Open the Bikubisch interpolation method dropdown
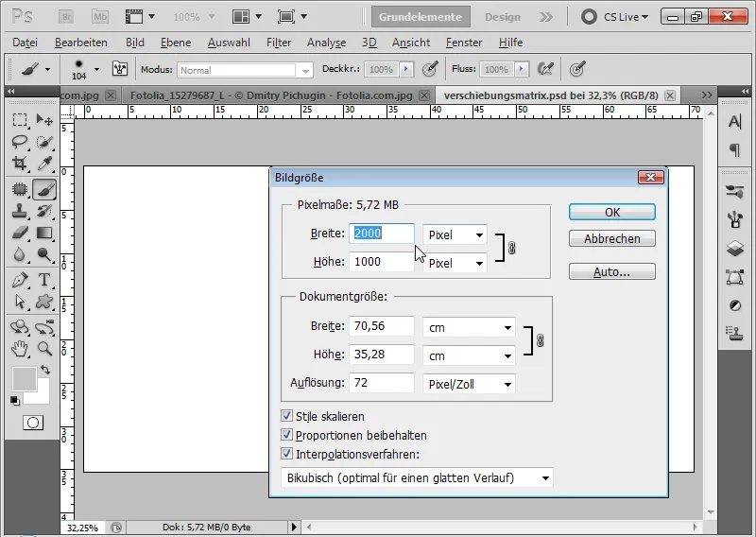This screenshot has width=756, height=537. click(x=417, y=478)
